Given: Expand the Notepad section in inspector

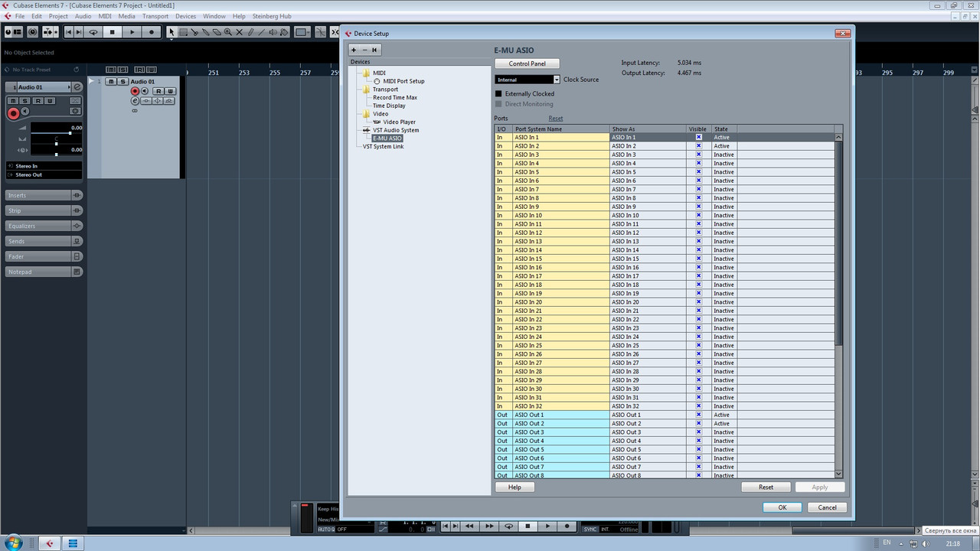Looking at the screenshot, I should [44, 272].
